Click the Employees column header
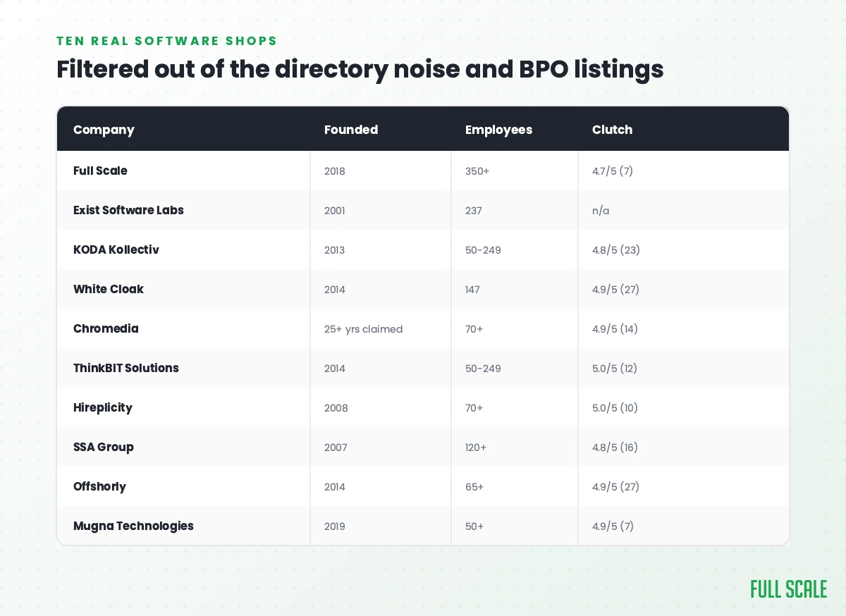846x616 pixels. pyautogui.click(x=498, y=130)
